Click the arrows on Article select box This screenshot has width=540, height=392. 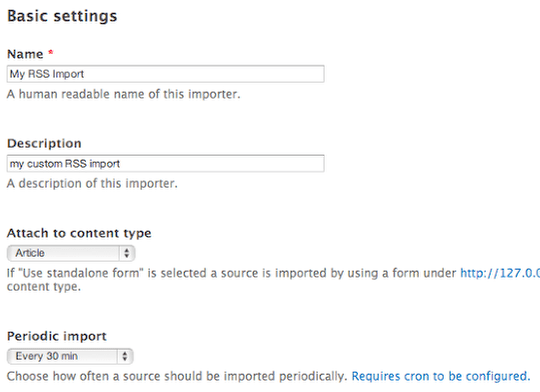[x=126, y=253]
